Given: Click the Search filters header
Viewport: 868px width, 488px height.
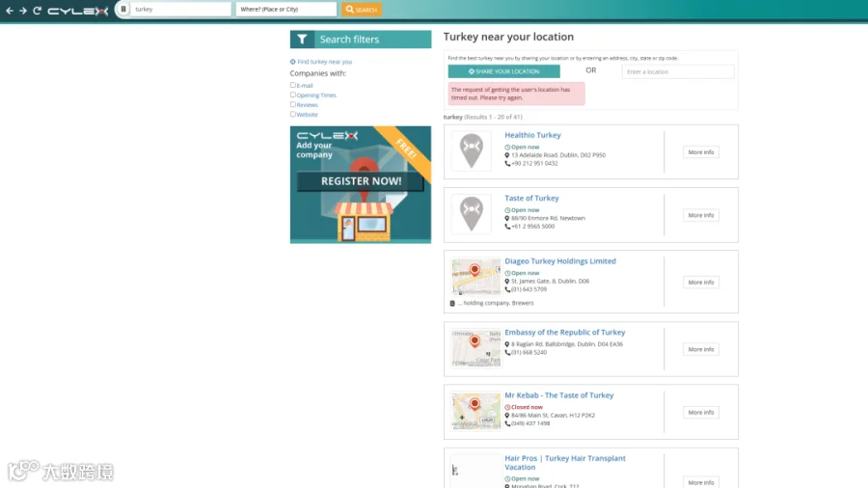Looking at the screenshot, I should (361, 40).
